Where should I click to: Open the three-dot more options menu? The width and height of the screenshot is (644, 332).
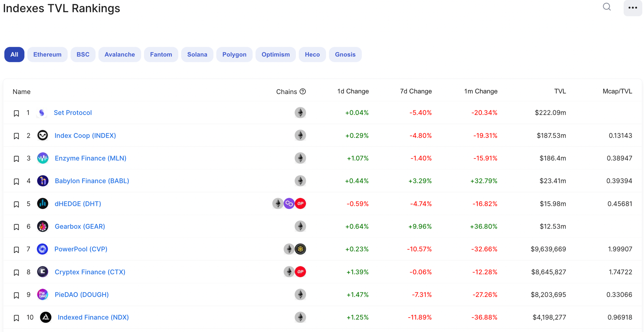click(x=633, y=8)
